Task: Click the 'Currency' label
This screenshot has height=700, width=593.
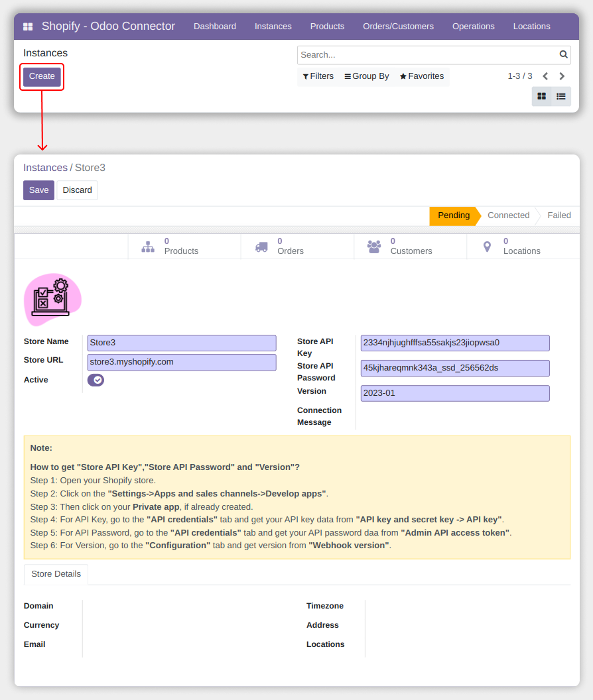Action: pyautogui.click(x=41, y=626)
